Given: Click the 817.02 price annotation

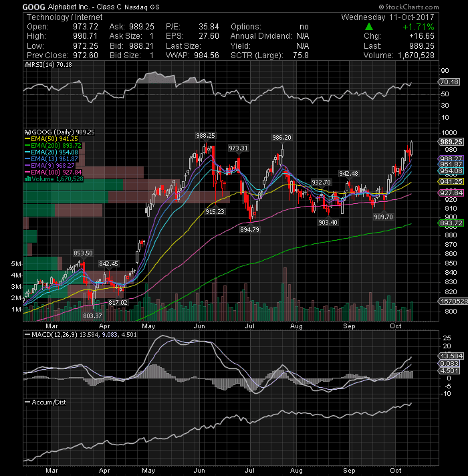Looking at the screenshot, I should click(118, 302).
